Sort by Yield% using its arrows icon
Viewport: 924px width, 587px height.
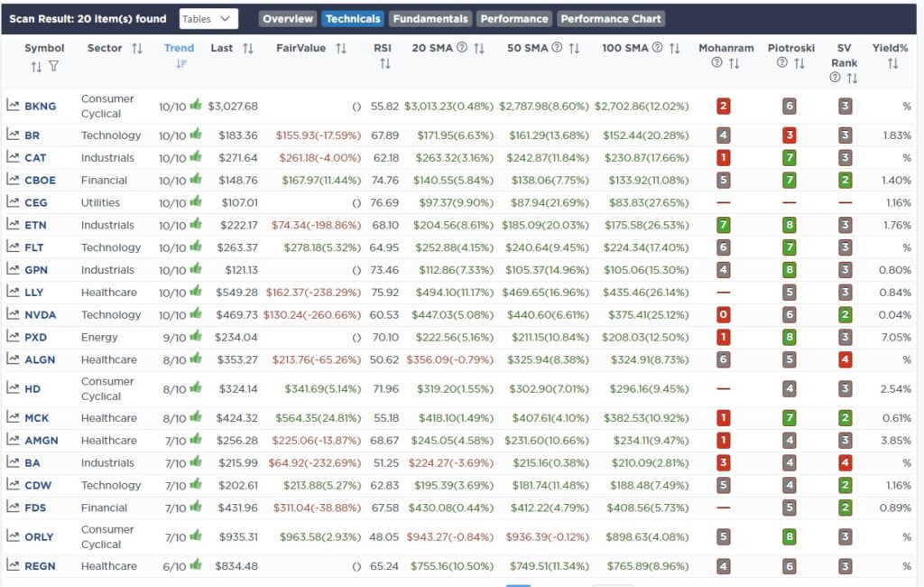pyautogui.click(x=892, y=63)
